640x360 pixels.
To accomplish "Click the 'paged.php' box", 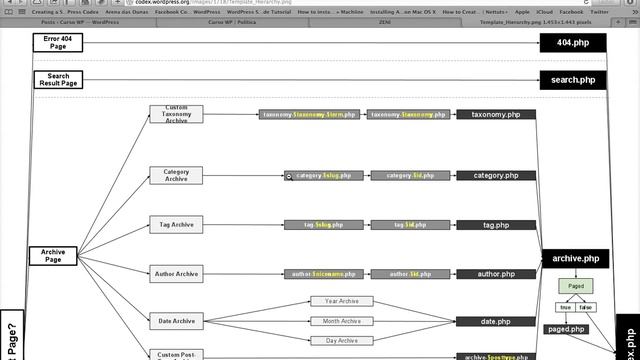I will [x=566, y=329].
